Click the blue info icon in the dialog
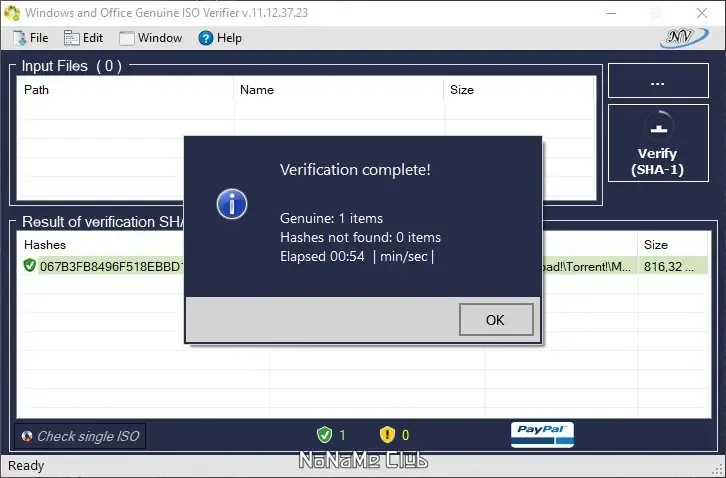The height and width of the screenshot is (478, 726). coord(232,204)
